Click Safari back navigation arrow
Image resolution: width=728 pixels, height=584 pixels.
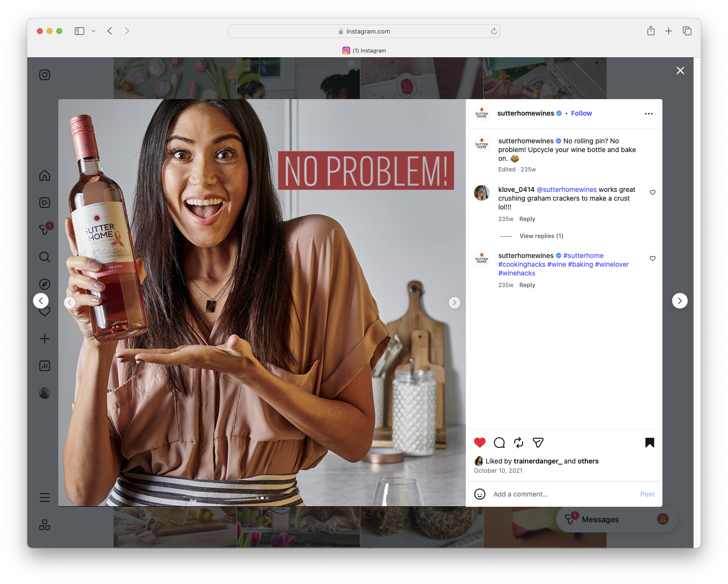click(110, 31)
